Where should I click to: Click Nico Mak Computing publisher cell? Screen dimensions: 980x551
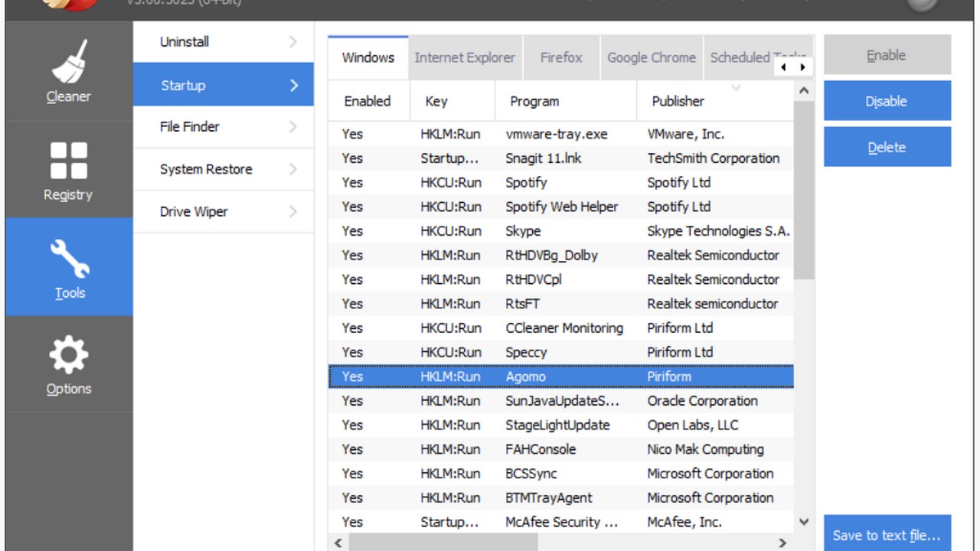click(x=705, y=450)
